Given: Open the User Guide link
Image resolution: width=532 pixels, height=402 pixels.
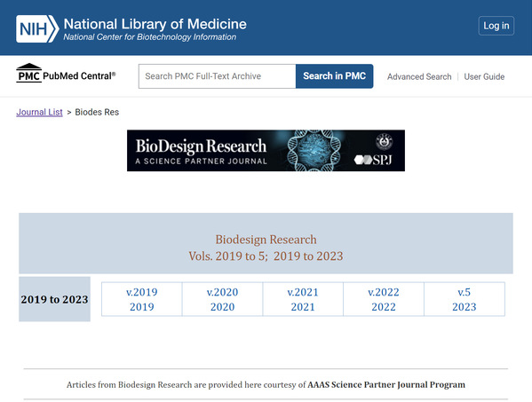Looking at the screenshot, I should pos(484,76).
